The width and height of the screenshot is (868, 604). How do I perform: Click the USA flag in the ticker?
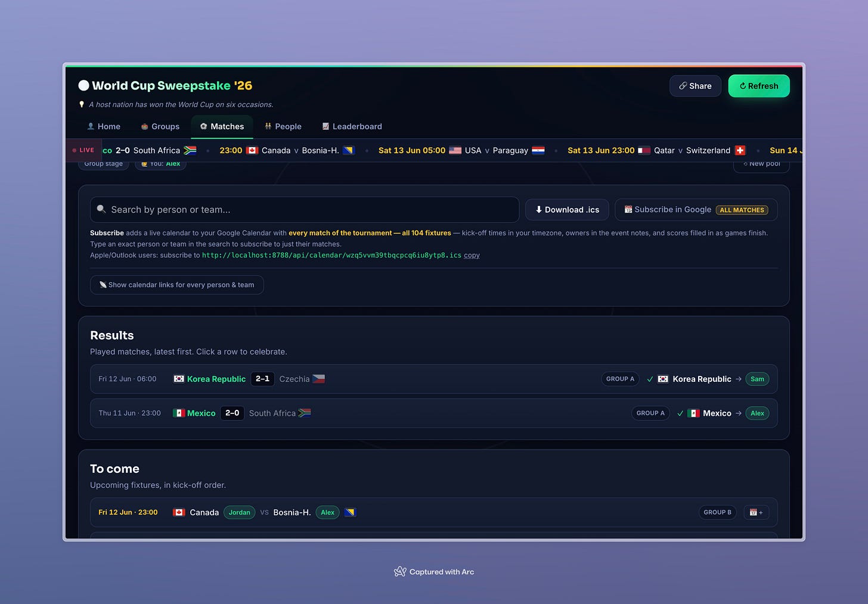coord(455,150)
